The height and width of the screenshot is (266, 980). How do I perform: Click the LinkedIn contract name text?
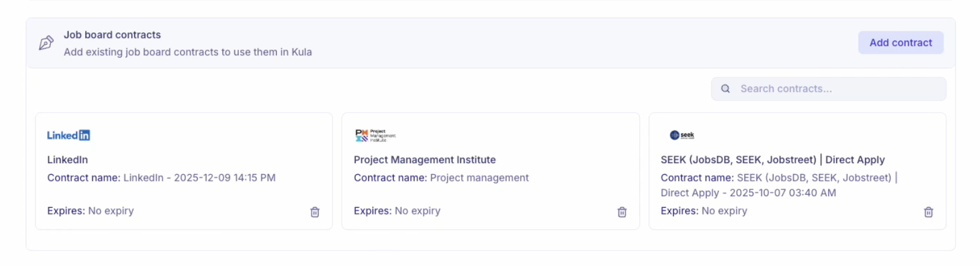click(199, 178)
